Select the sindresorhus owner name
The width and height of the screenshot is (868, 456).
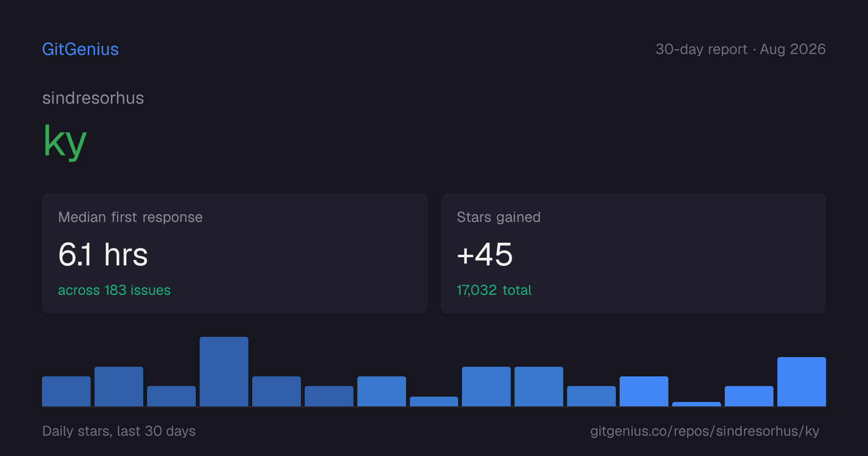pos(93,98)
